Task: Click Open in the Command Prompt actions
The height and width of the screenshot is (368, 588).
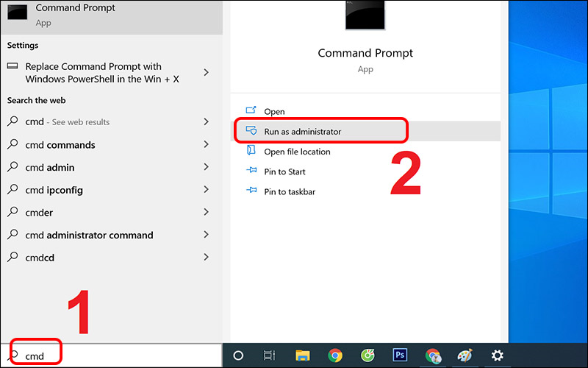Action: pos(274,111)
